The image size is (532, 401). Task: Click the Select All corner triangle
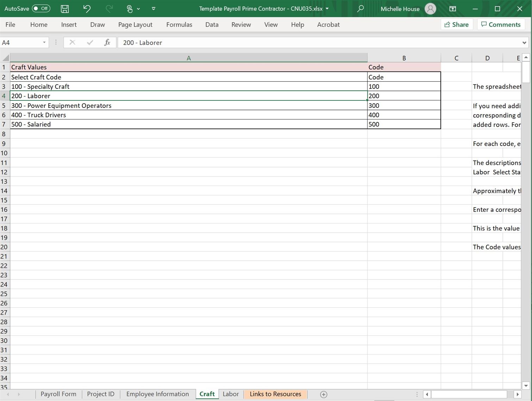pos(5,58)
